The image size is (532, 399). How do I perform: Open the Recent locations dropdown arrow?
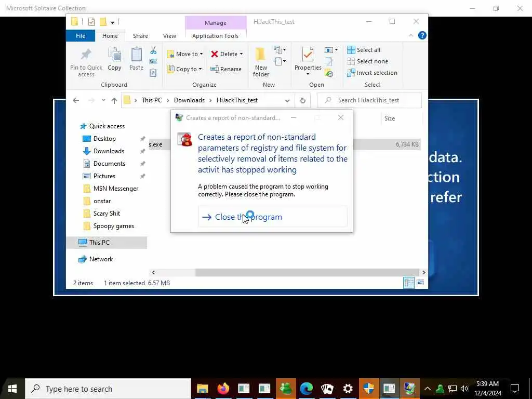103,100
